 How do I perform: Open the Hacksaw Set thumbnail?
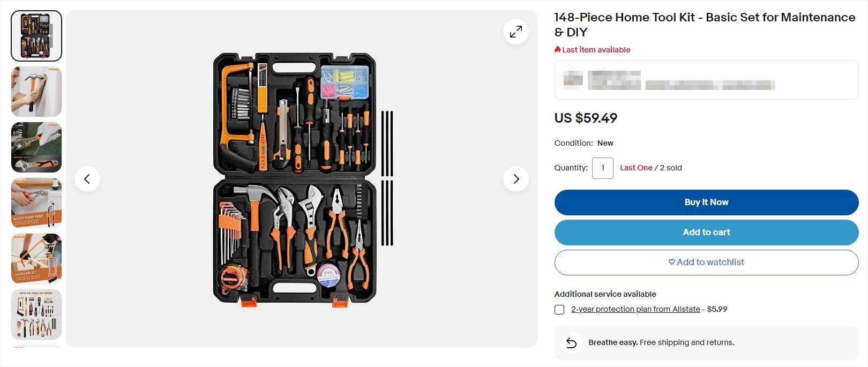36,258
